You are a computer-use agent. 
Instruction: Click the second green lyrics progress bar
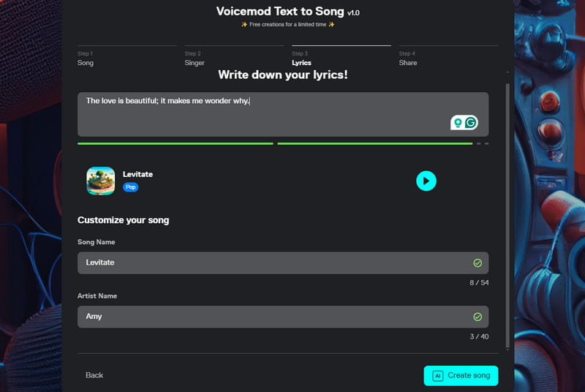coord(374,143)
